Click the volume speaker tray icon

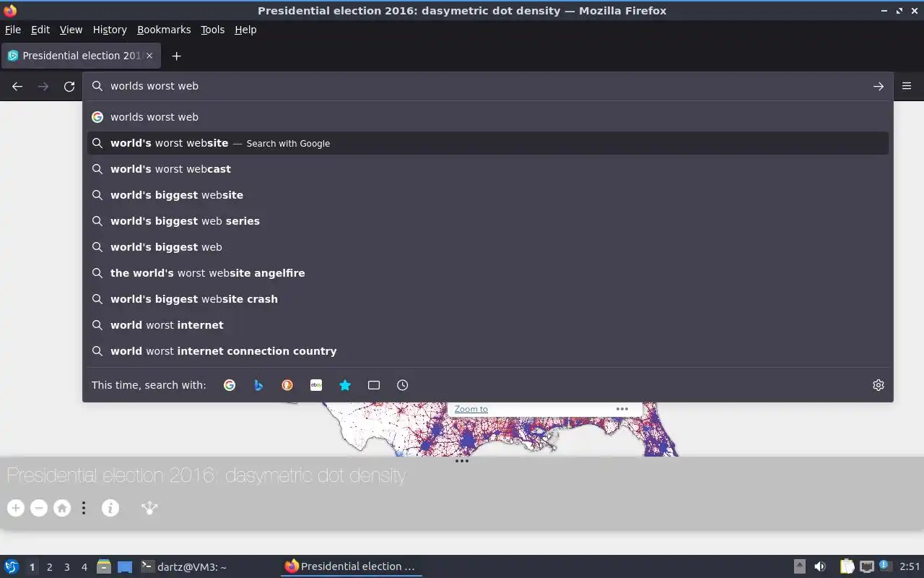(820, 566)
